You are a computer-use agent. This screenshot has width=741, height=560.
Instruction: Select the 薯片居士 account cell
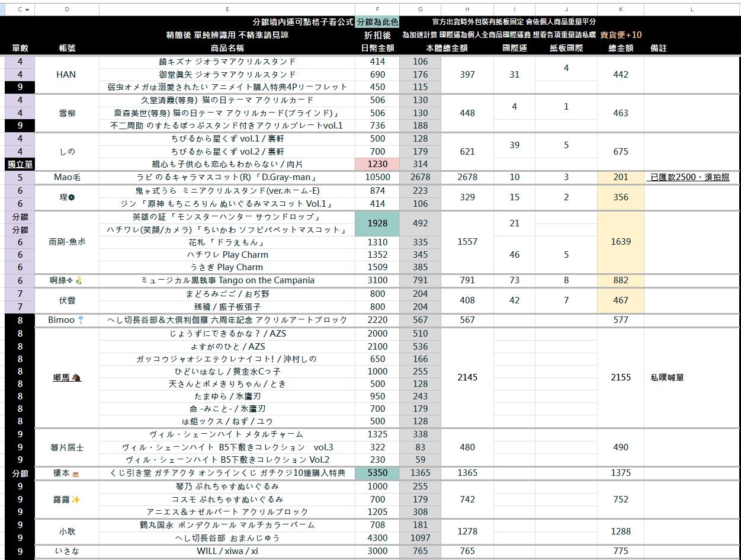(x=67, y=447)
